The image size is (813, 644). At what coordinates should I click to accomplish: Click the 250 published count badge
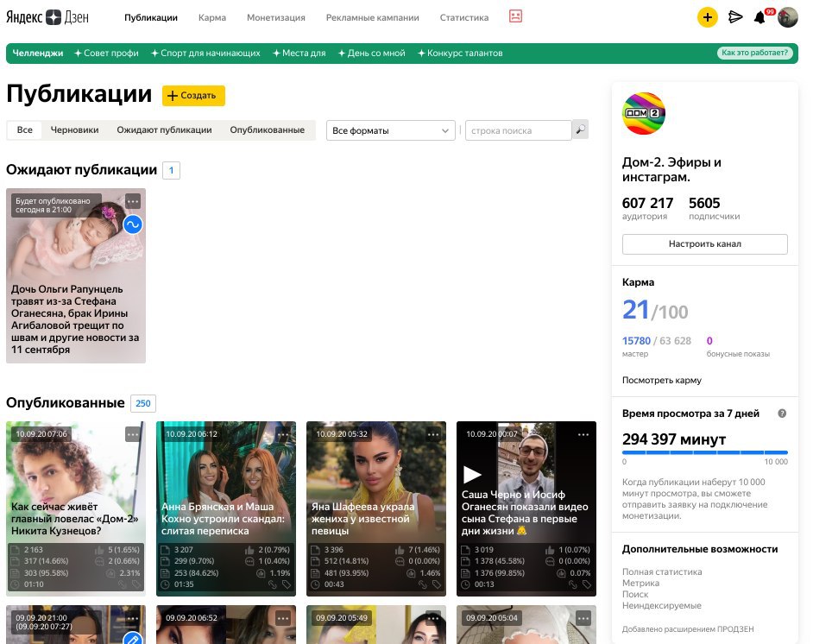click(143, 403)
